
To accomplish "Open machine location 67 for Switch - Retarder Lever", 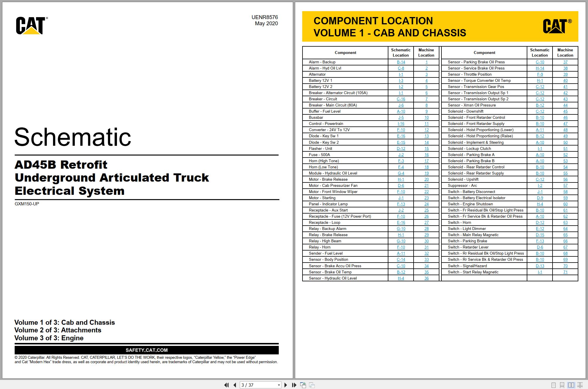I will pyautogui.click(x=565, y=247).
